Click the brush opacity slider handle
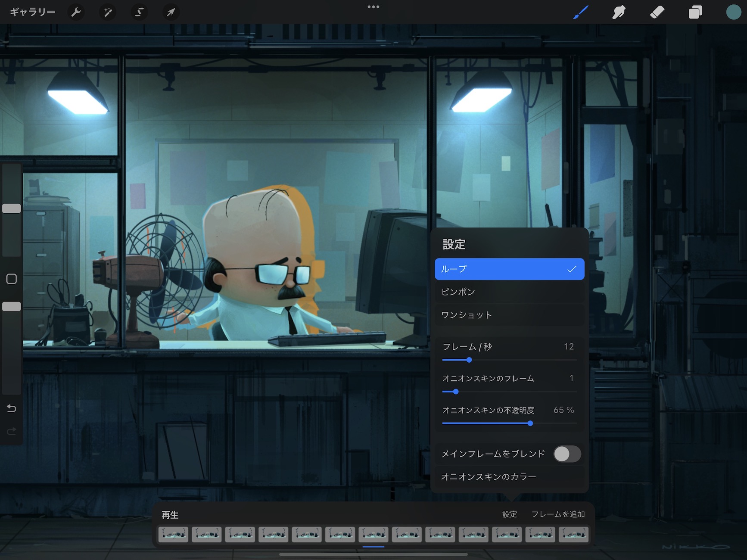Screen dimensions: 747x560 12,307
